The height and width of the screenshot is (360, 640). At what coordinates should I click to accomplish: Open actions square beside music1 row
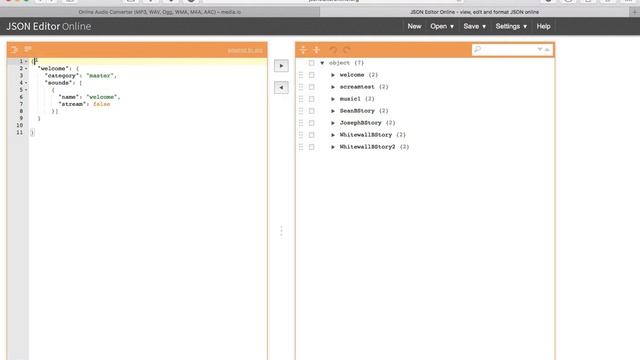pyautogui.click(x=311, y=99)
